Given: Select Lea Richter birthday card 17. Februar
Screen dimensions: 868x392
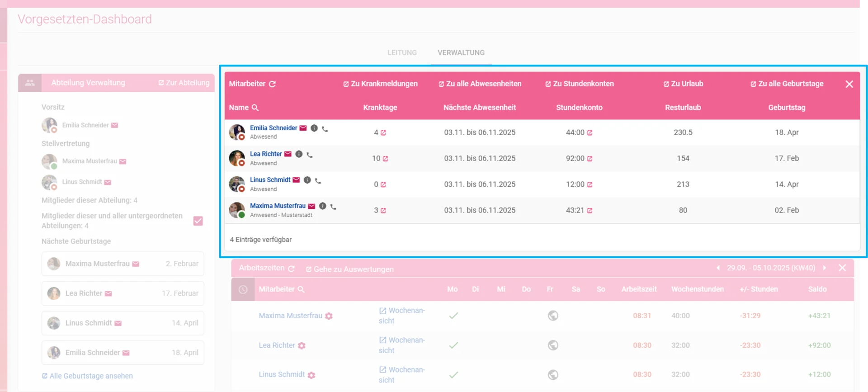Looking at the screenshot, I should [x=123, y=293].
